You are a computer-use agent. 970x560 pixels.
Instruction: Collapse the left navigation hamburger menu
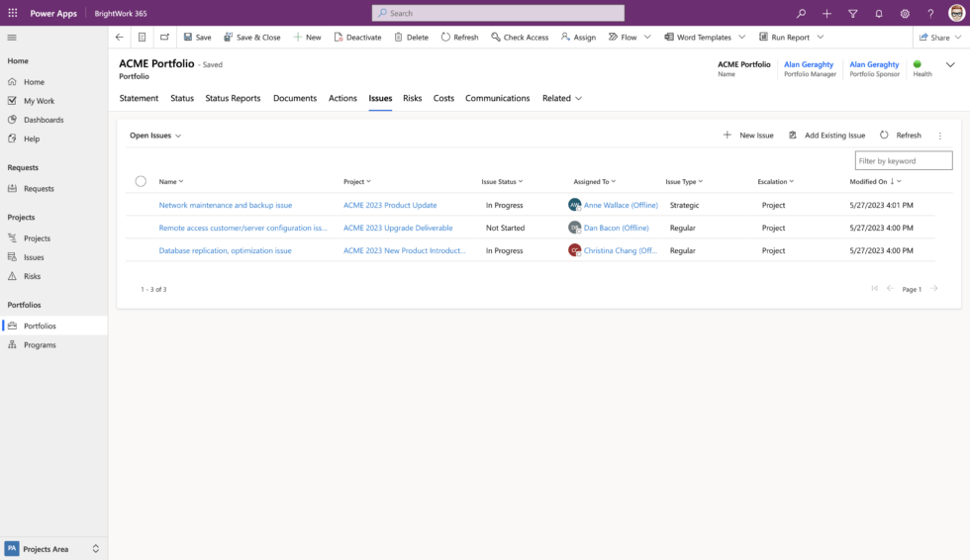13,38
